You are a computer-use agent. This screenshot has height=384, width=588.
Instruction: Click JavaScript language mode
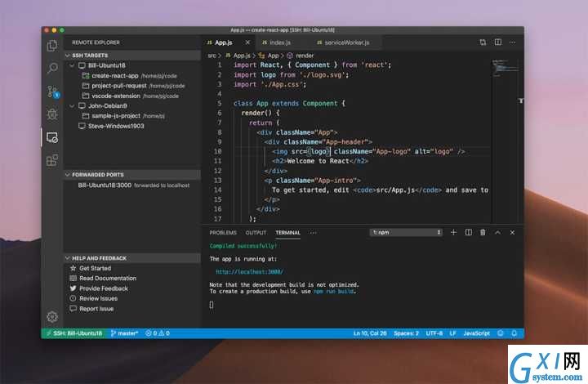[x=477, y=333]
